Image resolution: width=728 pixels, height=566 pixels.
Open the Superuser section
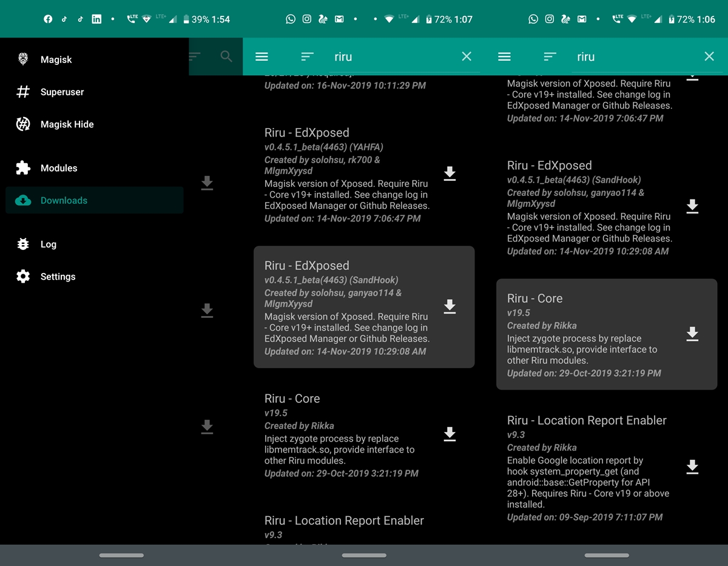94,92
